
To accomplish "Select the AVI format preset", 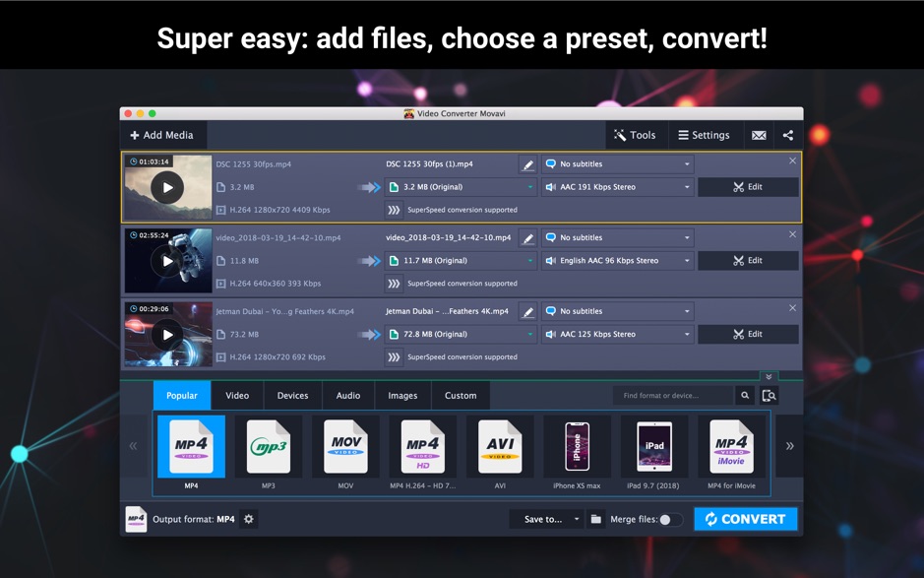I will point(500,446).
